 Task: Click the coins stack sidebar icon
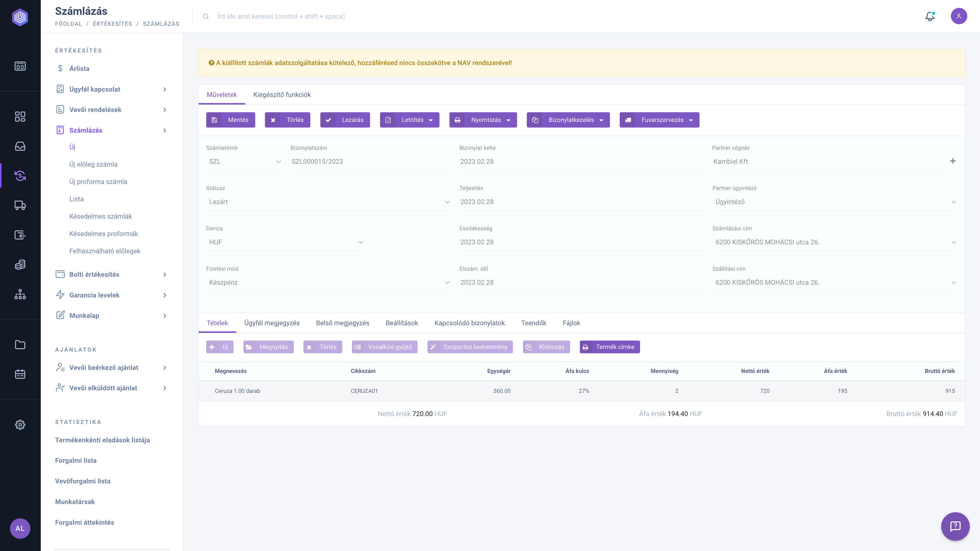[x=20, y=265]
